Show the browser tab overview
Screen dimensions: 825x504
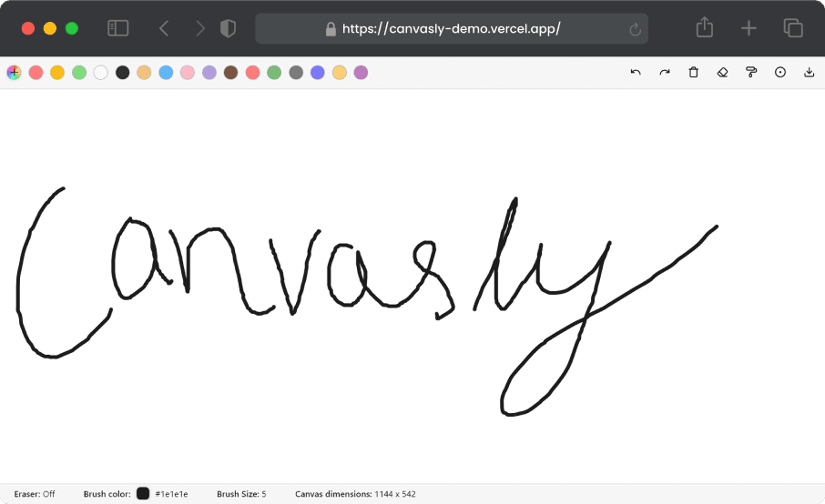click(x=793, y=28)
